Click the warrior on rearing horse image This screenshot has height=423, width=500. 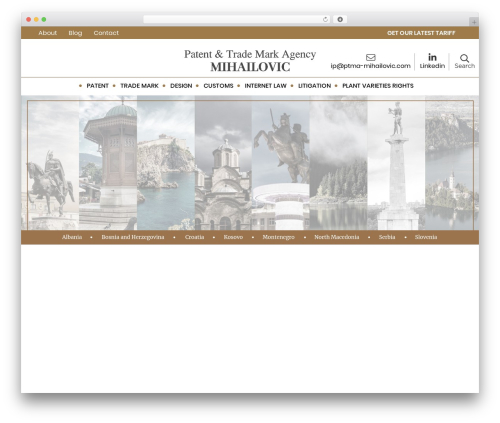[281, 163]
